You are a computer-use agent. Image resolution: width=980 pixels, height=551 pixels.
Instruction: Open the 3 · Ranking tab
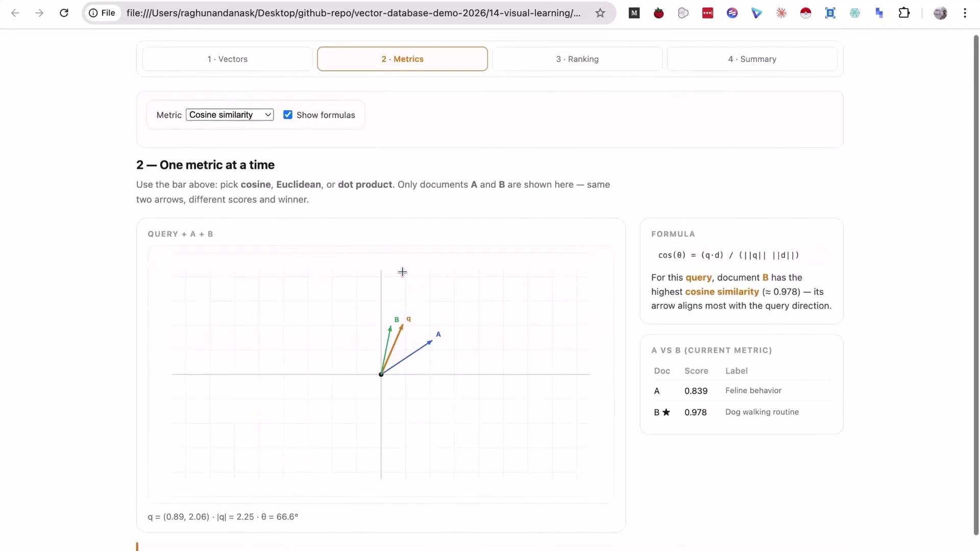pyautogui.click(x=577, y=59)
